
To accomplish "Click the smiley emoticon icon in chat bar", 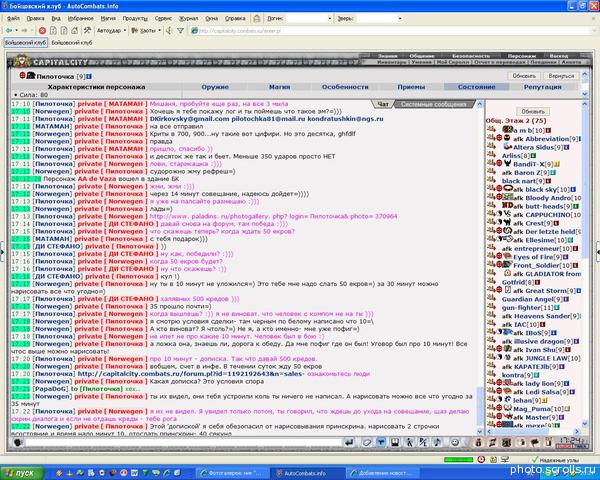I will point(455,442).
